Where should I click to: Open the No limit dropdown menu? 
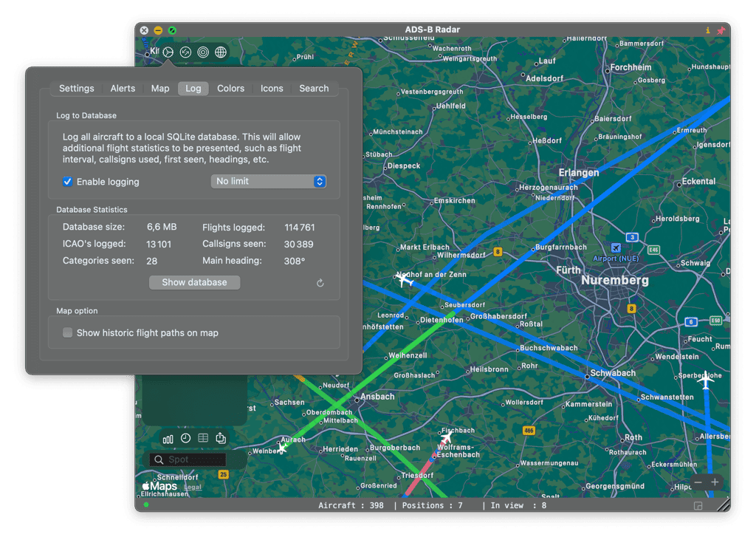pos(268,181)
